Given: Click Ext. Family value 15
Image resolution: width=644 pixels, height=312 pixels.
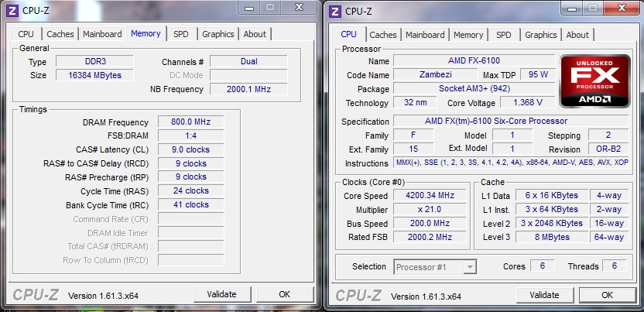Looking at the screenshot, I should click(413, 149).
